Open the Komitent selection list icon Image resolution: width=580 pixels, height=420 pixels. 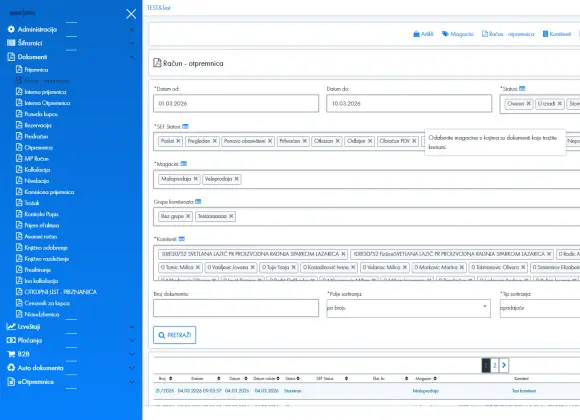click(x=182, y=239)
